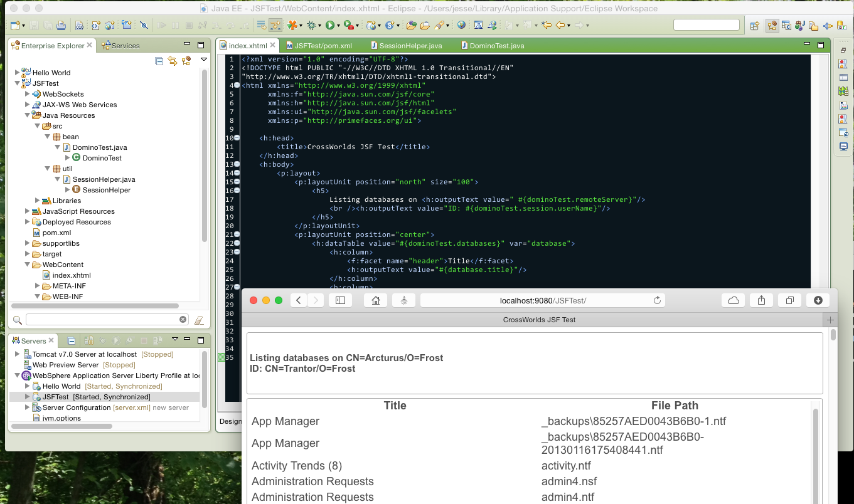This screenshot has width=854, height=504.
Task: Toggle Link with Editor in Enterprise Explorer
Action: click(x=173, y=61)
